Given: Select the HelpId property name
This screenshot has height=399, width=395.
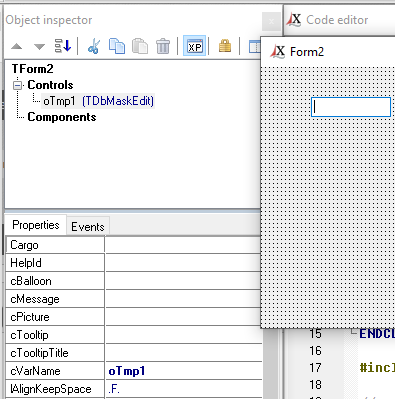Looking at the screenshot, I should pos(55,263).
